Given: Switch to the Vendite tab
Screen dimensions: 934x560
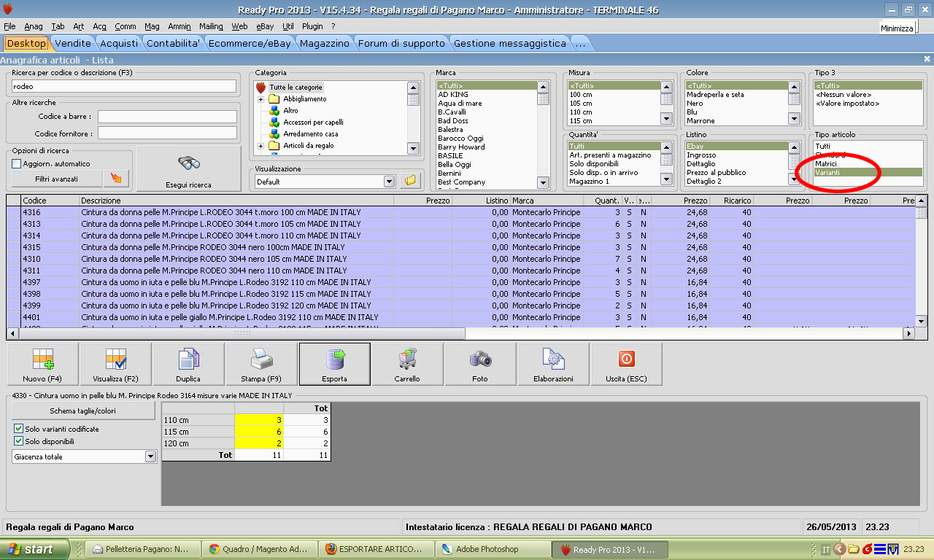Looking at the screenshot, I should 73,43.
